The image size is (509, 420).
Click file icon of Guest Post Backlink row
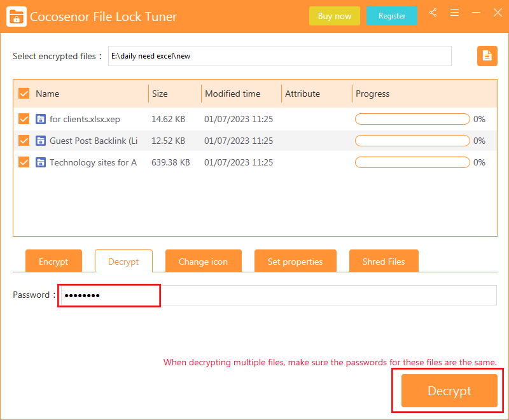[x=41, y=141]
